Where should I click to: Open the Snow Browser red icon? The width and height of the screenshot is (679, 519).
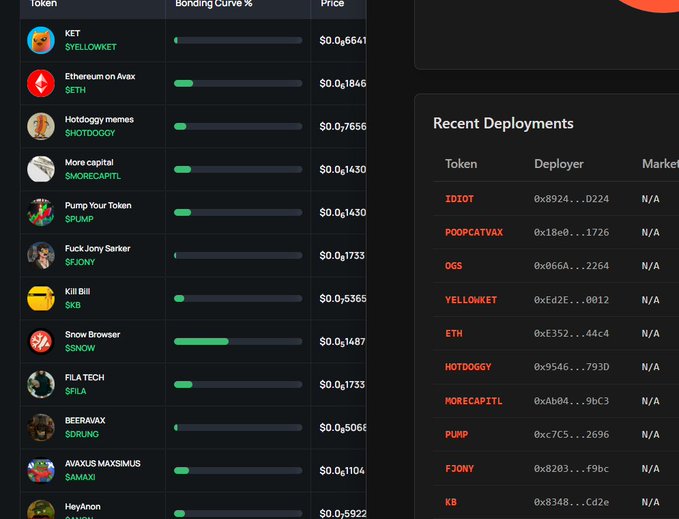coord(41,341)
